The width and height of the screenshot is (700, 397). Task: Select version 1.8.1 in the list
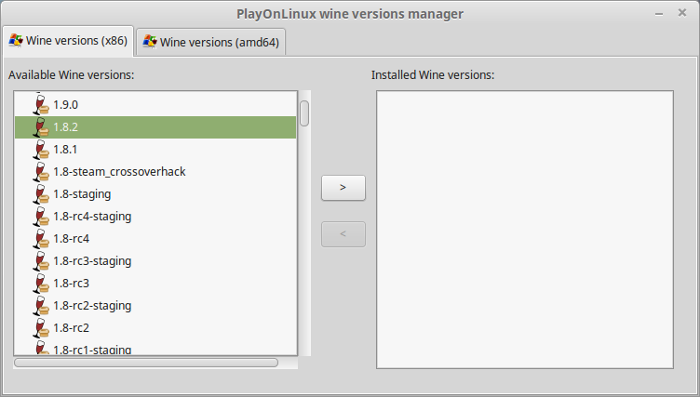(155, 149)
